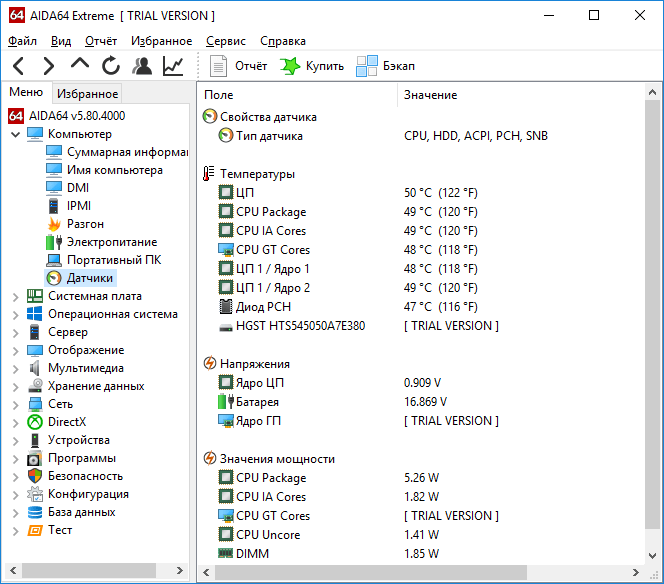Expand the Хранение данных node
Image resolution: width=664 pixels, height=584 pixels.
point(16,387)
